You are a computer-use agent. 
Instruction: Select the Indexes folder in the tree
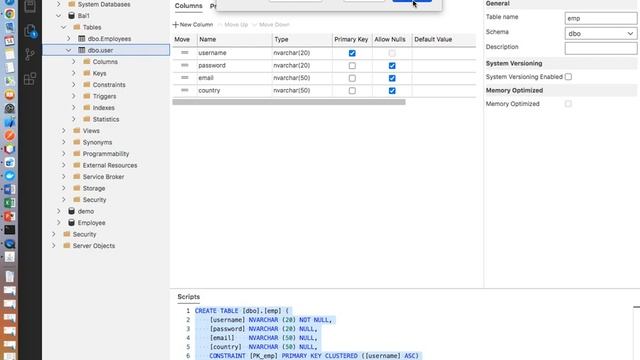[x=104, y=107]
